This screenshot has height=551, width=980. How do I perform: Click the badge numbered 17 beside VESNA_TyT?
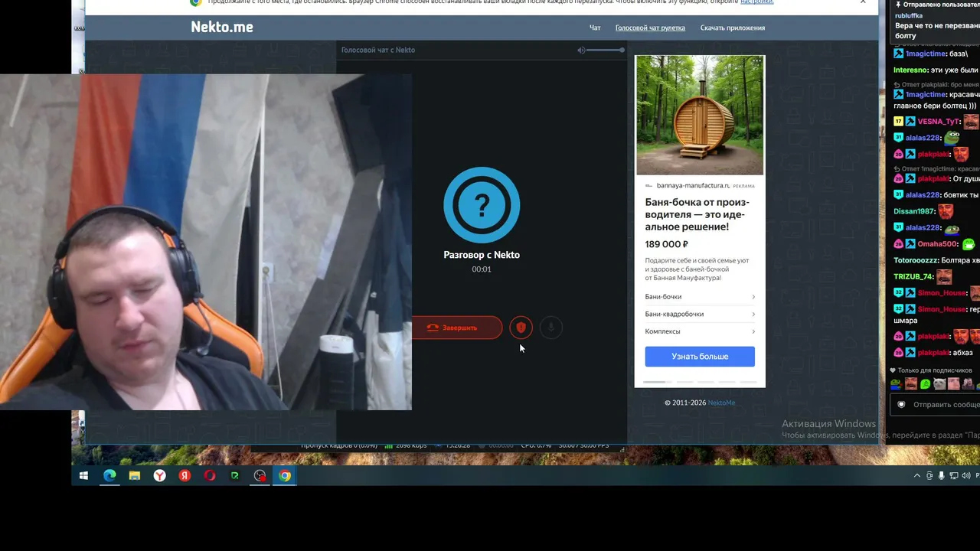[898, 122]
